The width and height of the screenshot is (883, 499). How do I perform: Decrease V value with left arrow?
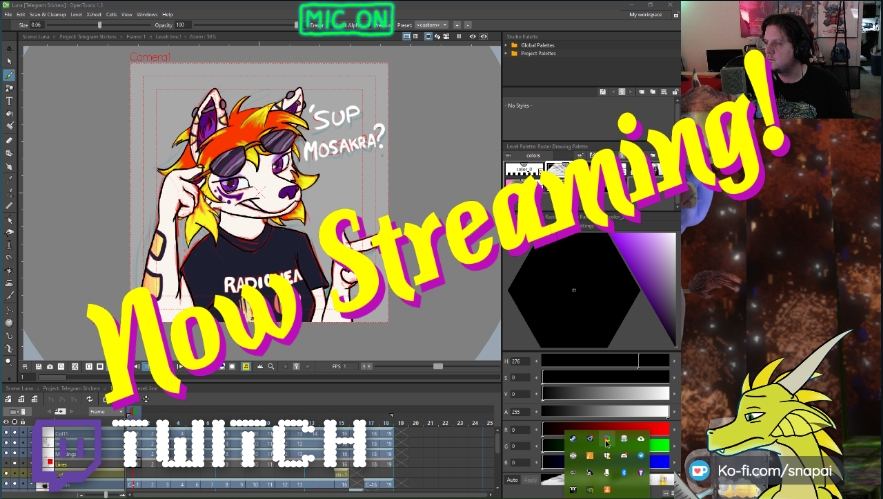(x=536, y=394)
